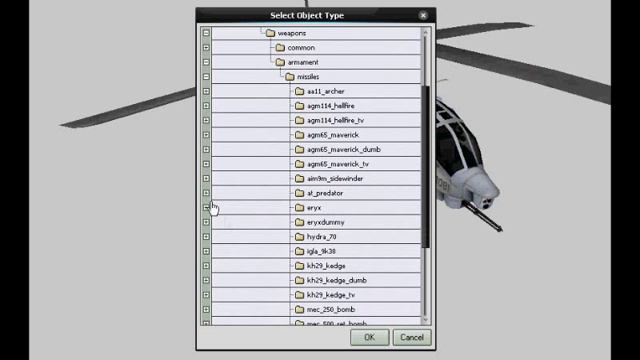Click the folder icon beside agm65_maverick

coord(300,135)
